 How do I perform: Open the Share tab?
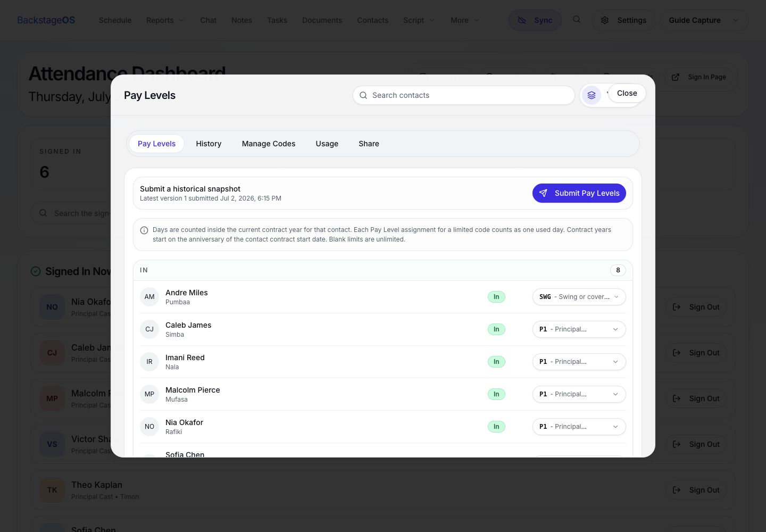369,144
